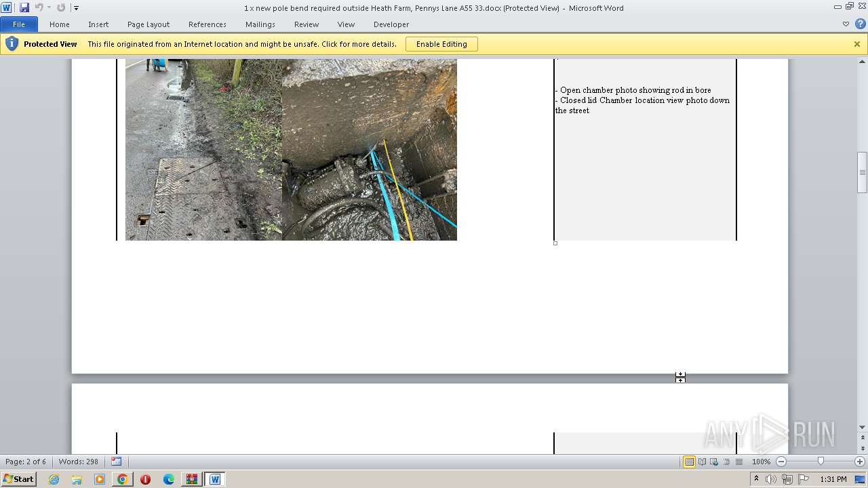
Task: Open WinRAR from taskbar
Action: 192,479
